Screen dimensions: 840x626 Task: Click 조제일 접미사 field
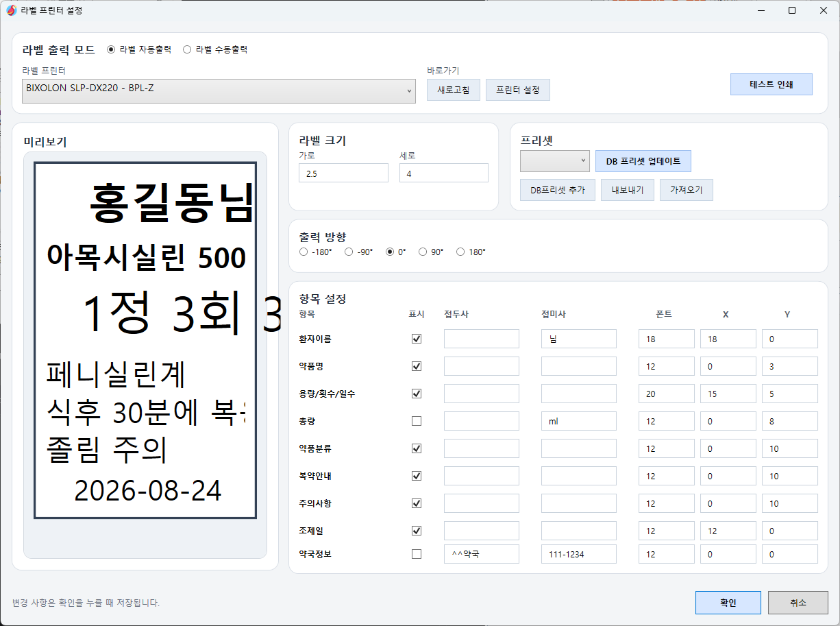click(x=579, y=531)
